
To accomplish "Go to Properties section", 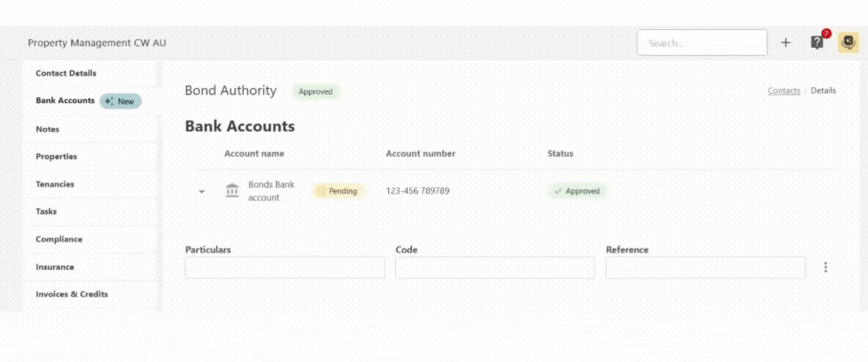I will coord(57,156).
